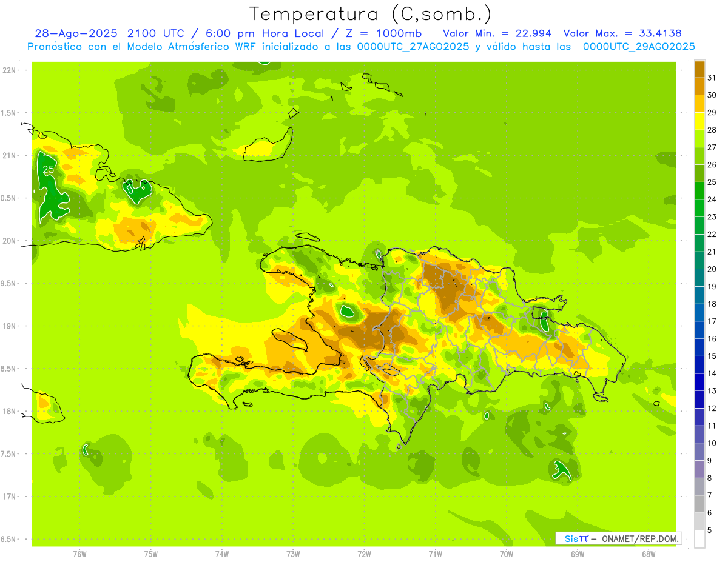
Task: Click the 'SisTT - ONAMET/REP.DOM.' credit label
Action: click(618, 538)
